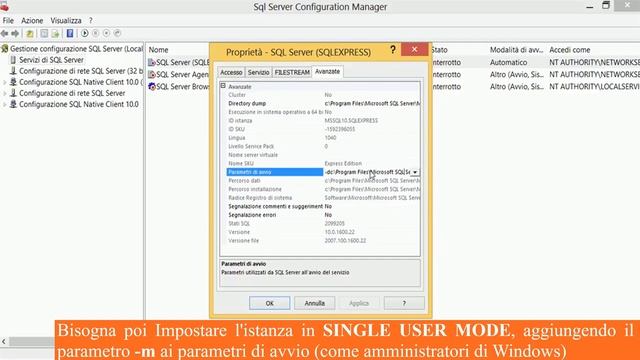Confirm the dialog with OK

(x=269, y=303)
